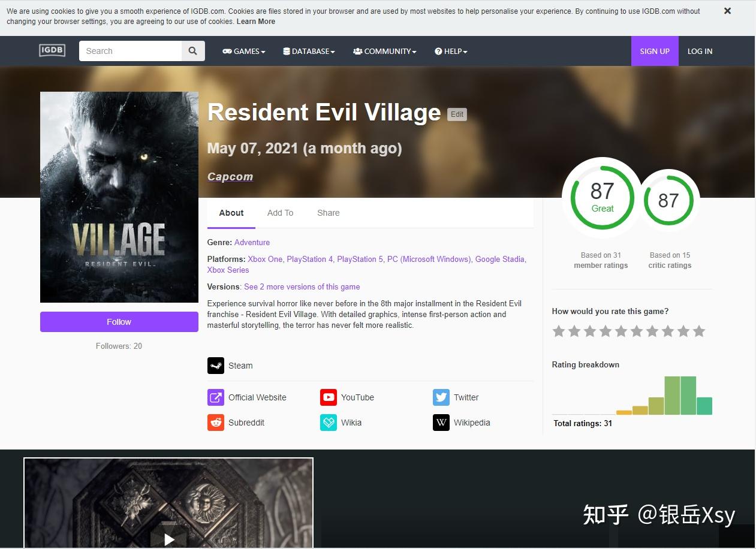Switch to the Add To tab

click(x=280, y=213)
